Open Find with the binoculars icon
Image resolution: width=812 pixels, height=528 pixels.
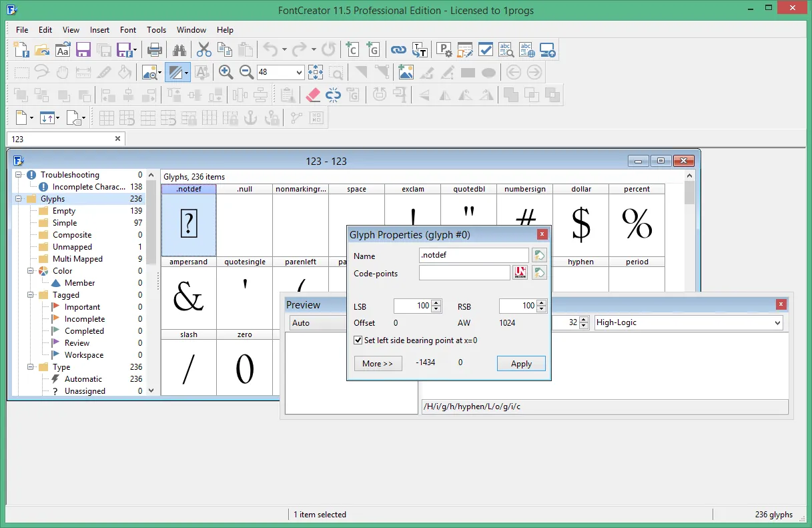point(179,49)
